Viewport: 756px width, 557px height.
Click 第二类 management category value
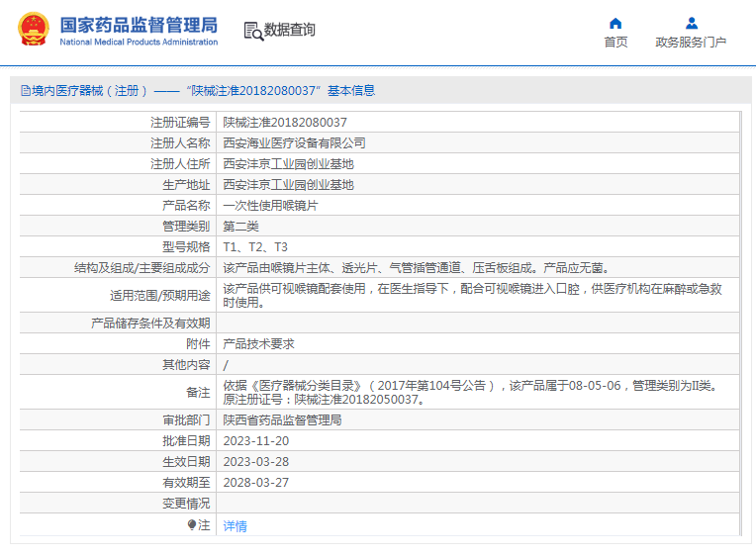point(240,227)
